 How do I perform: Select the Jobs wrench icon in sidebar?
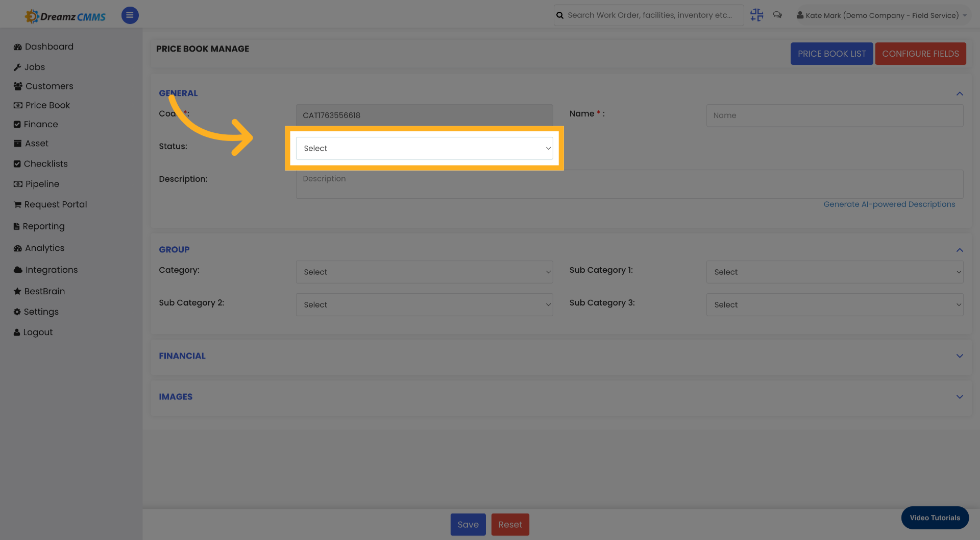[x=18, y=67]
